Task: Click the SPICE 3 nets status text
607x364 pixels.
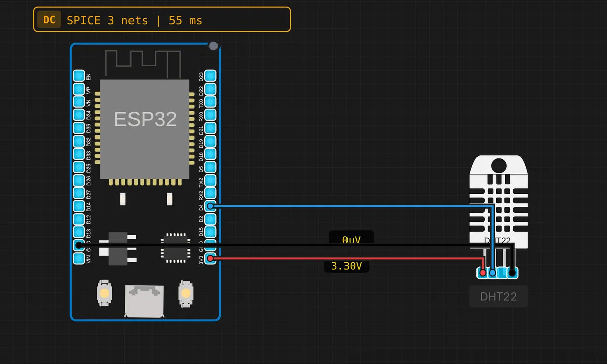Action: [x=134, y=20]
